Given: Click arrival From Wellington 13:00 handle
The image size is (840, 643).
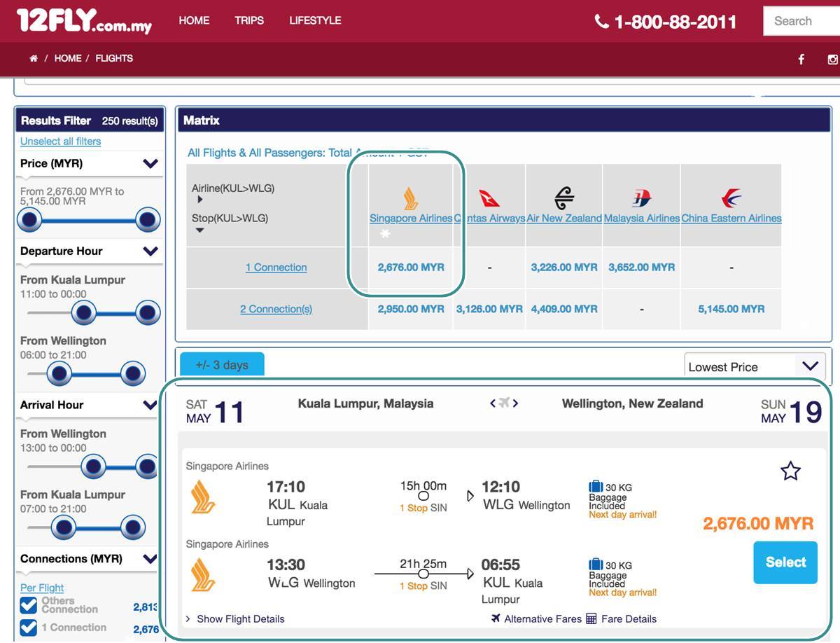Looking at the screenshot, I should 93,466.
